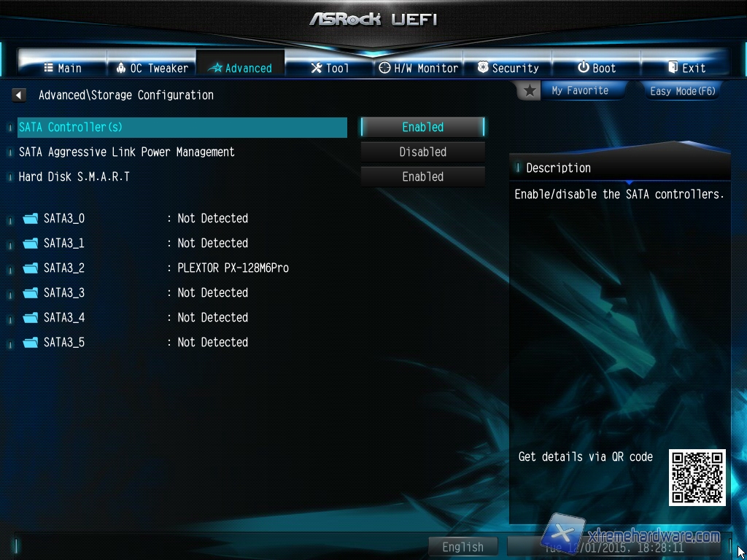The image size is (747, 560).
Task: Switch to the H/W Monitor tab
Action: 418,68
